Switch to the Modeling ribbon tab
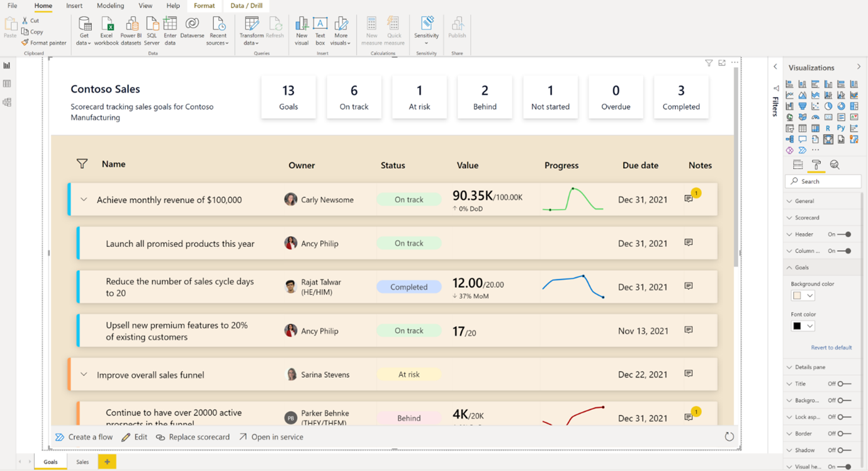The width and height of the screenshot is (868, 471). pyautogui.click(x=110, y=6)
